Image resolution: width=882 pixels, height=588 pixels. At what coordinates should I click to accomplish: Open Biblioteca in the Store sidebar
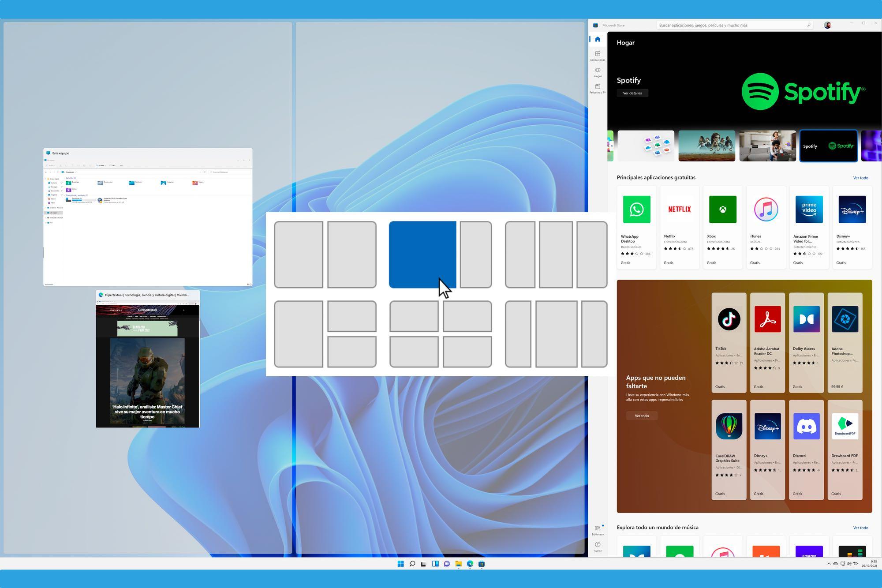pyautogui.click(x=598, y=530)
